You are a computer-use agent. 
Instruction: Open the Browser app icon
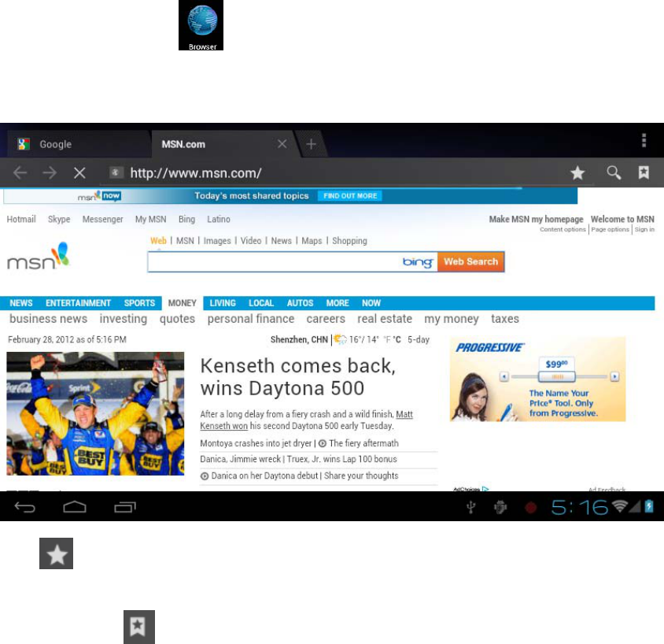coord(201,25)
